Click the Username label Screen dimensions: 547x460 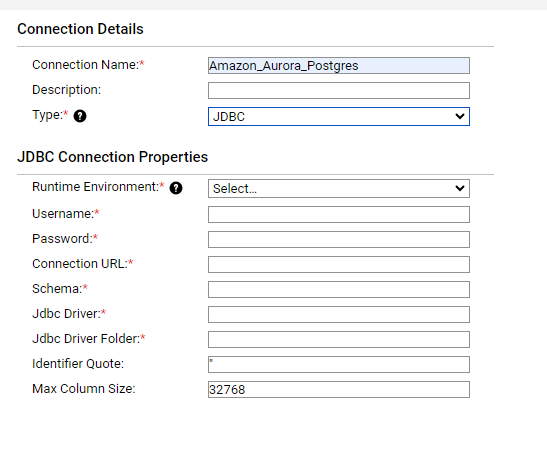[x=66, y=214]
